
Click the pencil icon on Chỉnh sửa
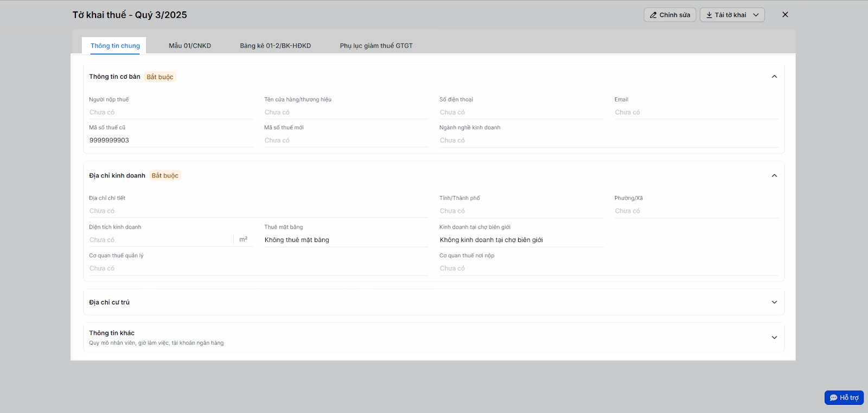pyautogui.click(x=653, y=15)
